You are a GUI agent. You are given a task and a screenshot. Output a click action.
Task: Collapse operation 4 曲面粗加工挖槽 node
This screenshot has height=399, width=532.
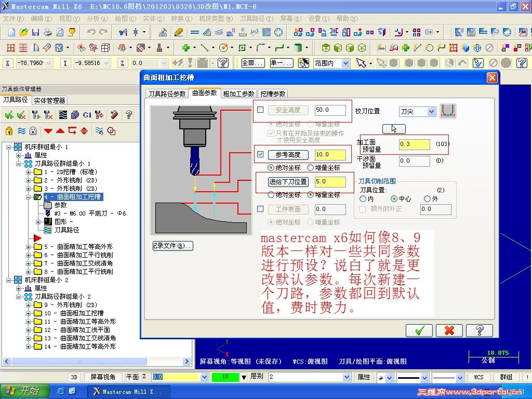pos(29,197)
